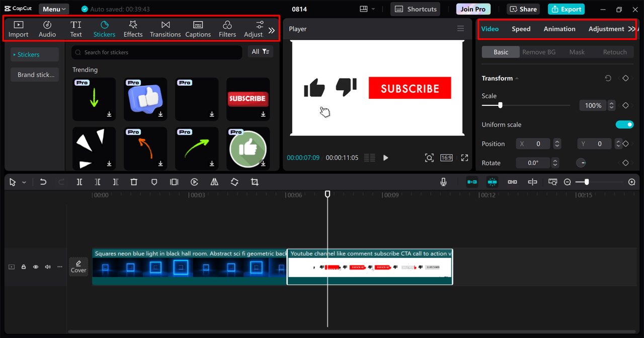Select Stickers in the left sidebar
The image size is (644, 338).
(x=35, y=54)
